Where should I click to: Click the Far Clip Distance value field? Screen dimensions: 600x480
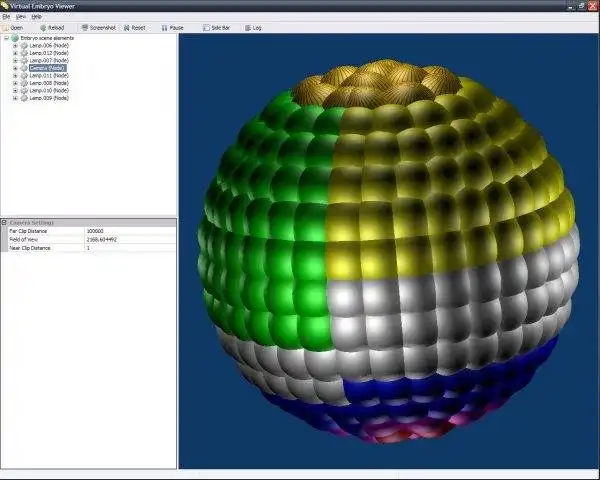point(130,231)
